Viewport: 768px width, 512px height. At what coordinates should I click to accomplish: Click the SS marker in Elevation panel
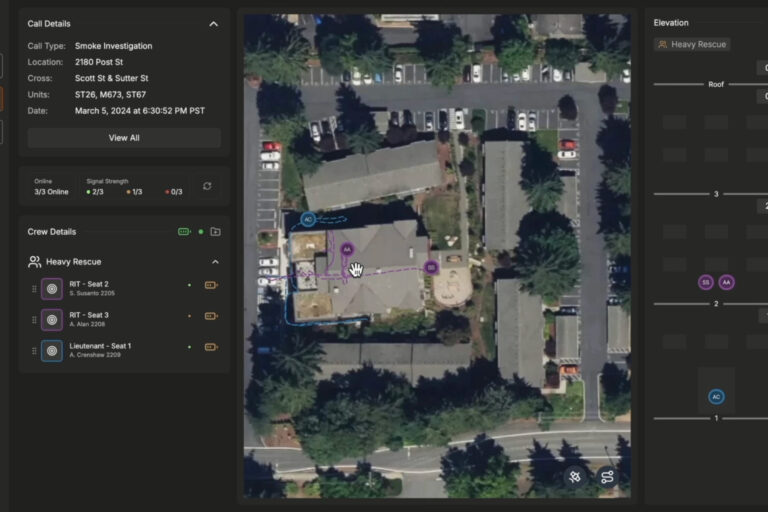pyautogui.click(x=706, y=283)
